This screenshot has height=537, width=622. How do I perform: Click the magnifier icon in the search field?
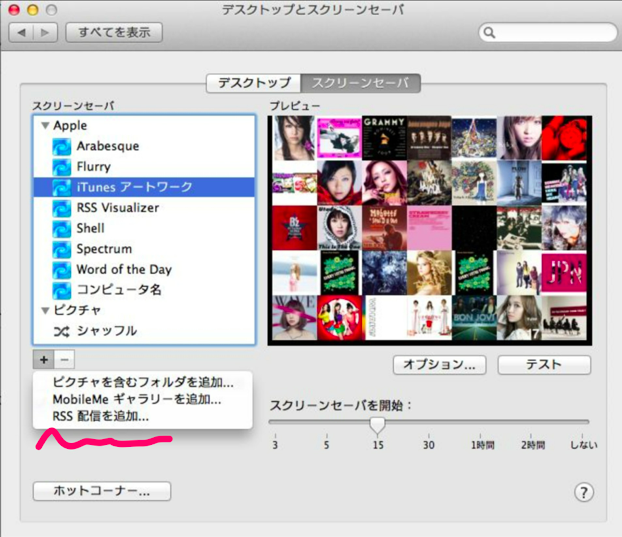point(490,33)
